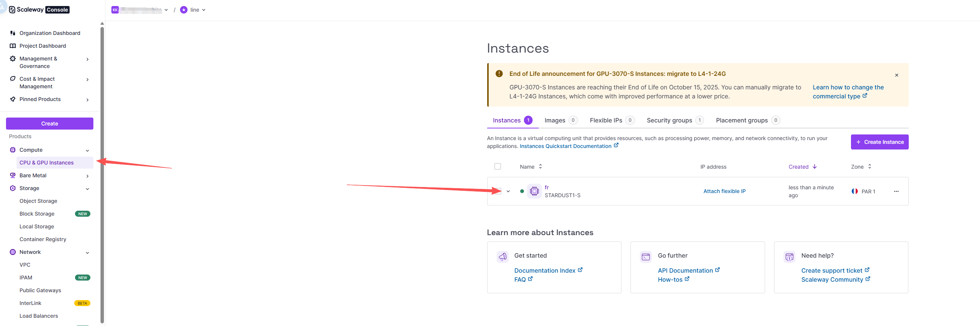This screenshot has width=980, height=326.
Task: Click the STARDUST1-S instance chip icon
Action: coord(534,191)
